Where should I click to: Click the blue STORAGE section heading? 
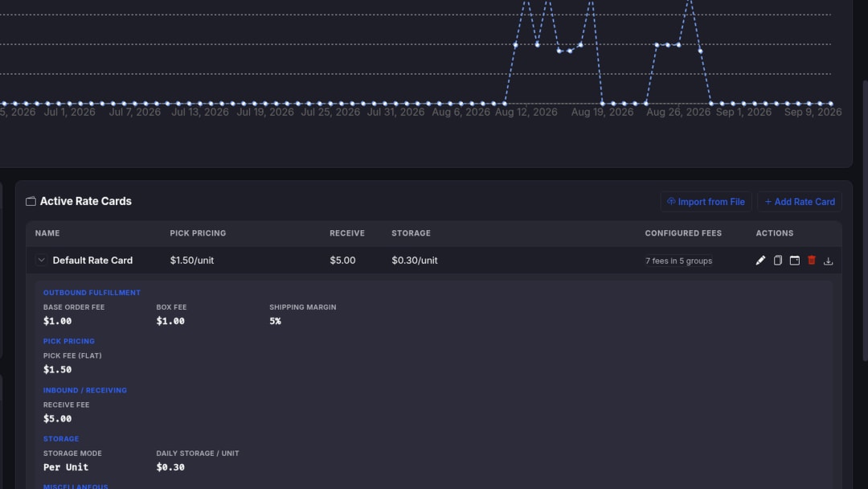point(61,438)
